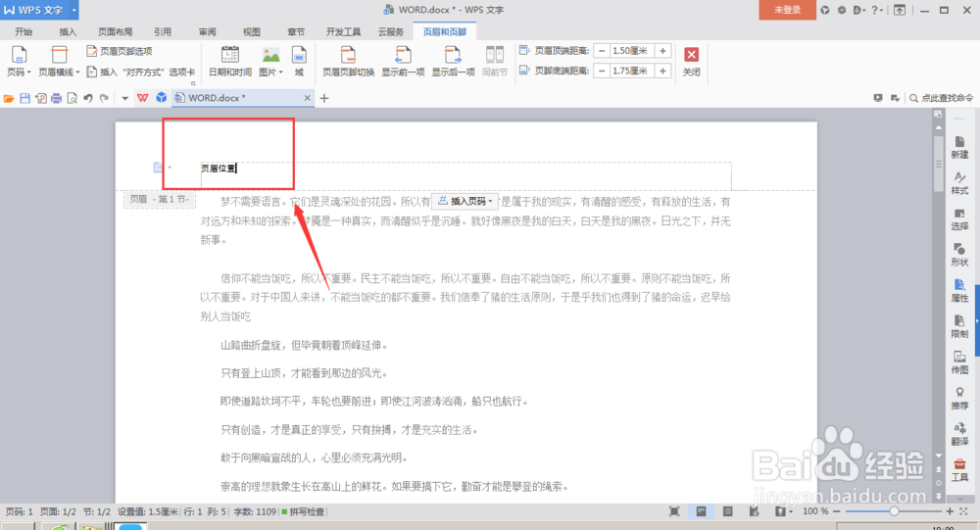Click 点此查找命令 command search box
This screenshot has width=980, height=530.
coord(941,98)
